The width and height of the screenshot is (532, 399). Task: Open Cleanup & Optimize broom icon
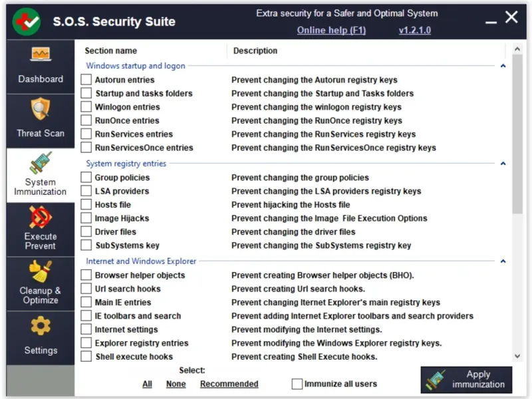click(x=40, y=271)
